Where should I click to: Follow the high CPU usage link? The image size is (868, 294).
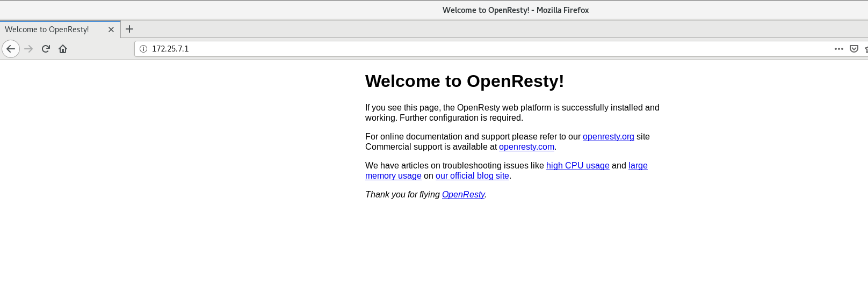click(x=577, y=165)
